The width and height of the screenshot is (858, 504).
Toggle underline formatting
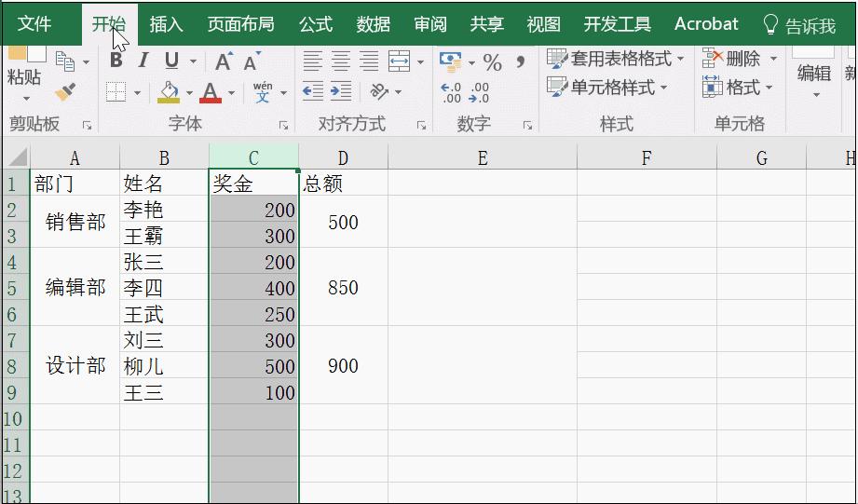(171, 61)
